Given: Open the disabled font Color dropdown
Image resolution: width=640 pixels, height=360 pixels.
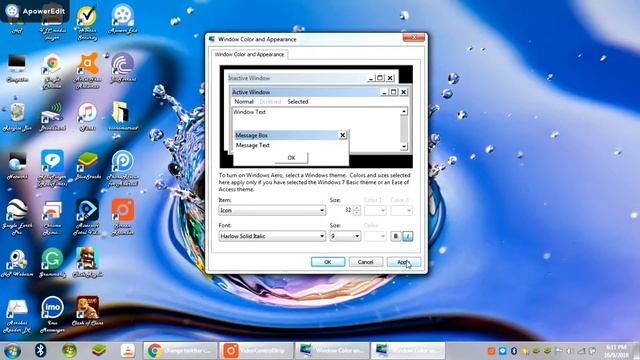Looking at the screenshot, I should pos(375,236).
